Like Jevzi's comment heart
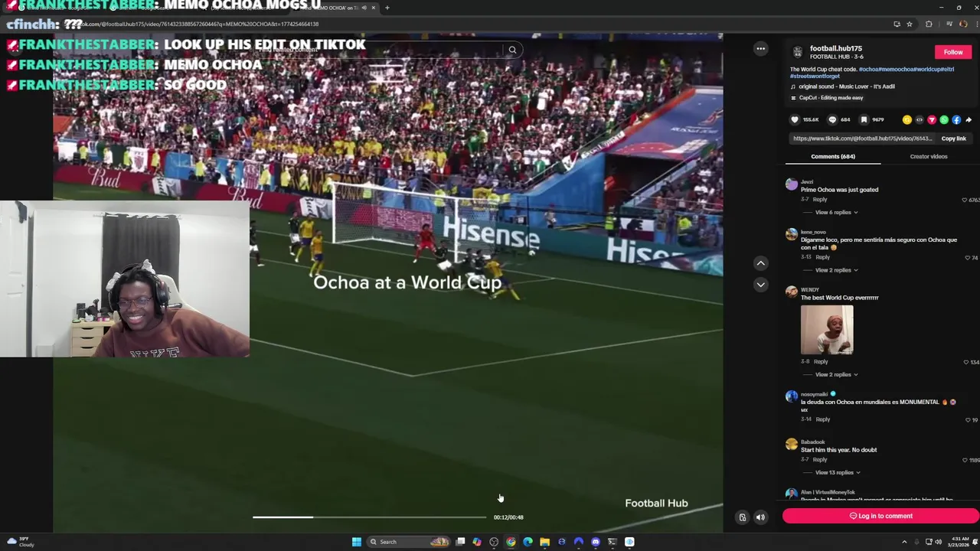 click(965, 200)
